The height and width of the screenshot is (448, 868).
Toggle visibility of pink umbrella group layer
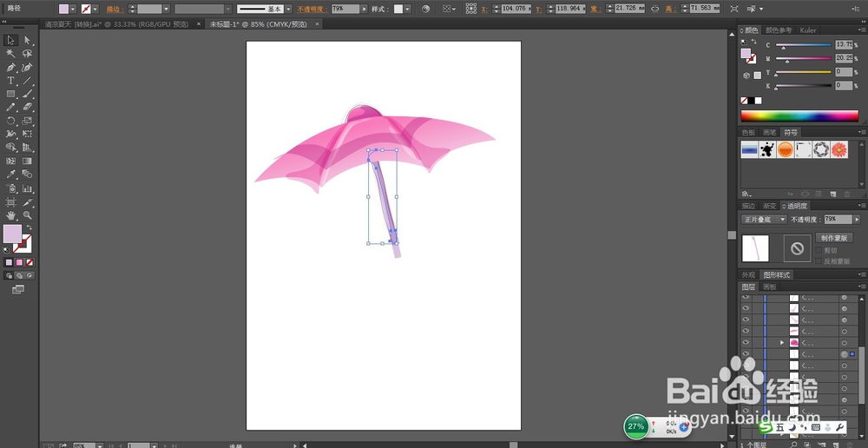746,342
